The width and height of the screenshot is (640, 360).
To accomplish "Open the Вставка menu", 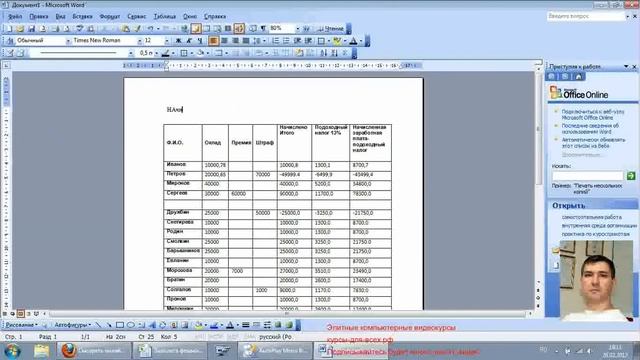I will pyautogui.click(x=82, y=16).
